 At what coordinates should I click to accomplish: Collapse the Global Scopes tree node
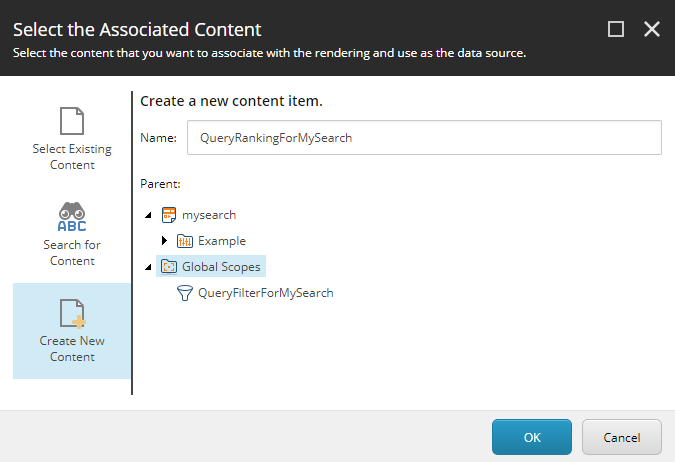point(148,267)
